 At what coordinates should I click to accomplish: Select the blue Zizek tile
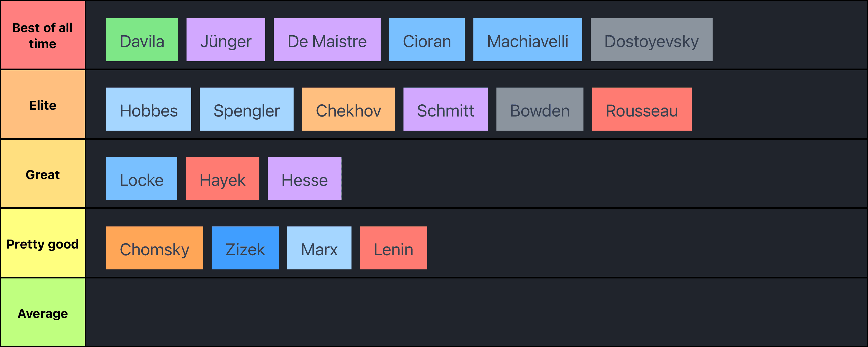[245, 248]
